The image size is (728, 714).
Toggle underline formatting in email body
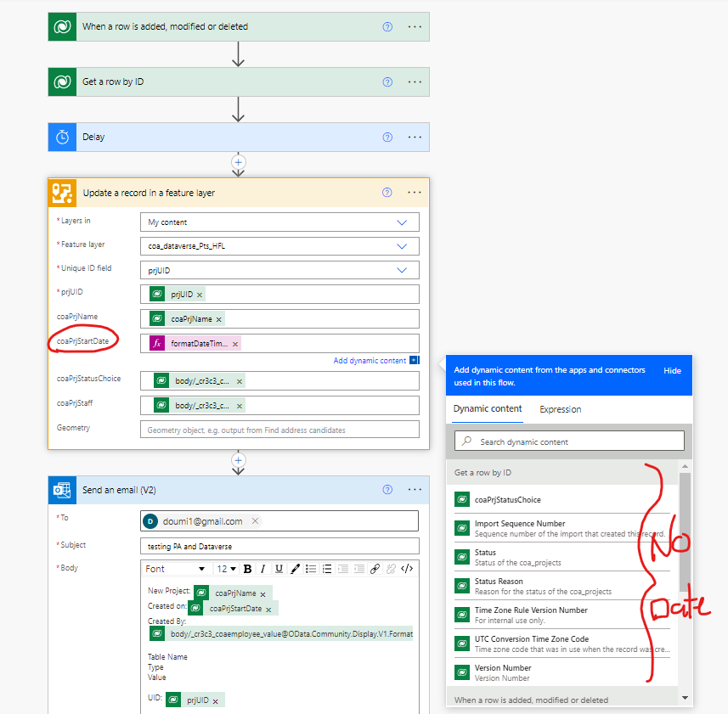pos(279,568)
